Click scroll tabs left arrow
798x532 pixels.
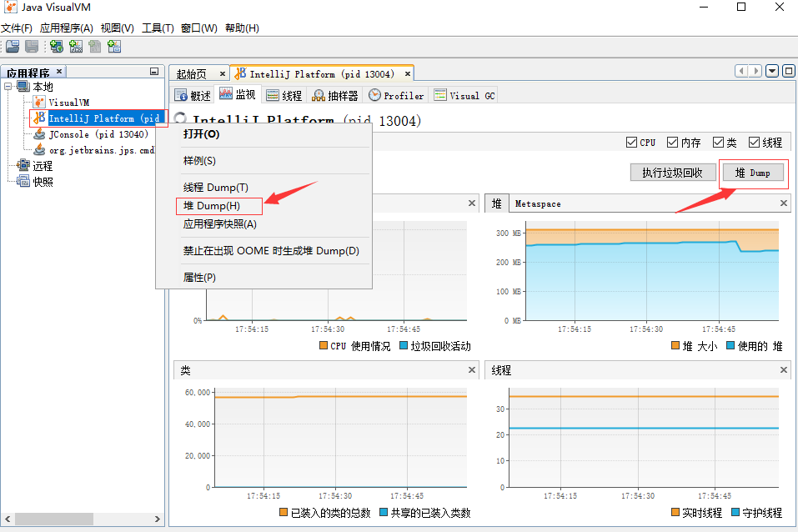[x=741, y=71]
